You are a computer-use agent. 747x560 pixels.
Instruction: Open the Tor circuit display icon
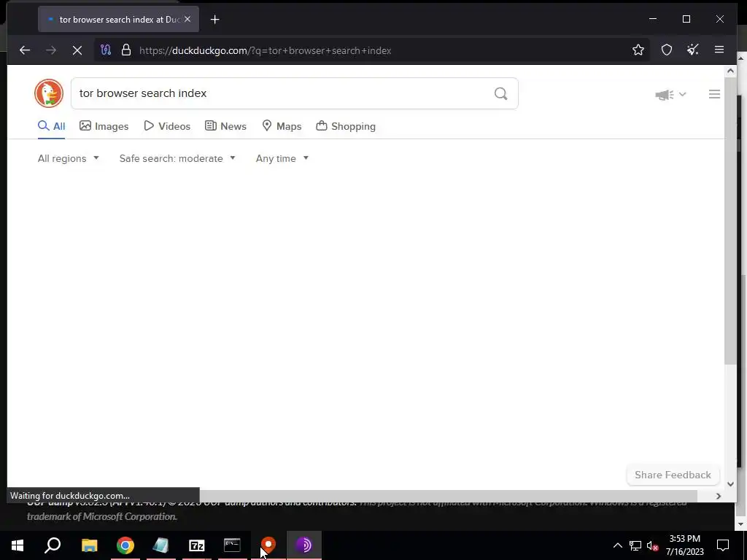[106, 50]
